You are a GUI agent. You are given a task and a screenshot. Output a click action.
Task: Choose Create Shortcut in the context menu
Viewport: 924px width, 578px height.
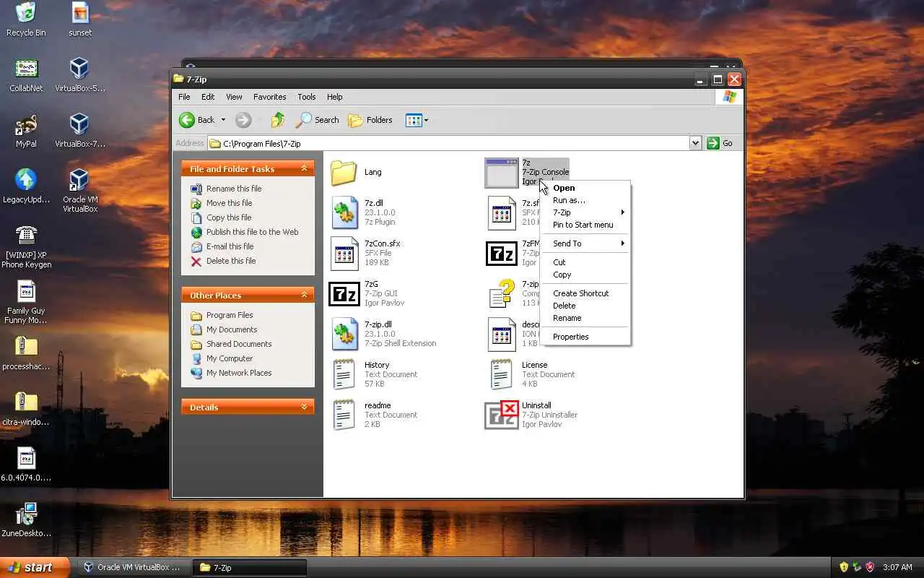pos(585,293)
